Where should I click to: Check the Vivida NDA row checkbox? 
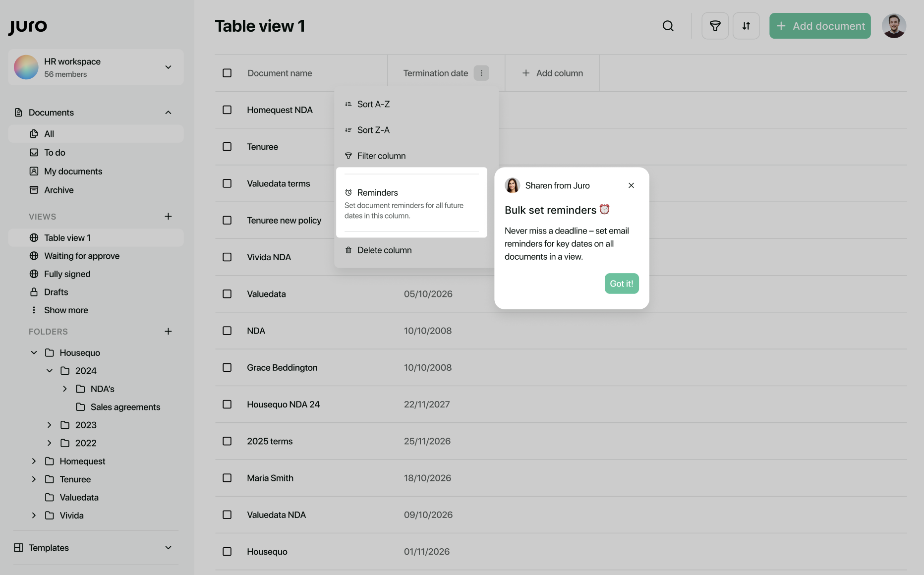227,257
